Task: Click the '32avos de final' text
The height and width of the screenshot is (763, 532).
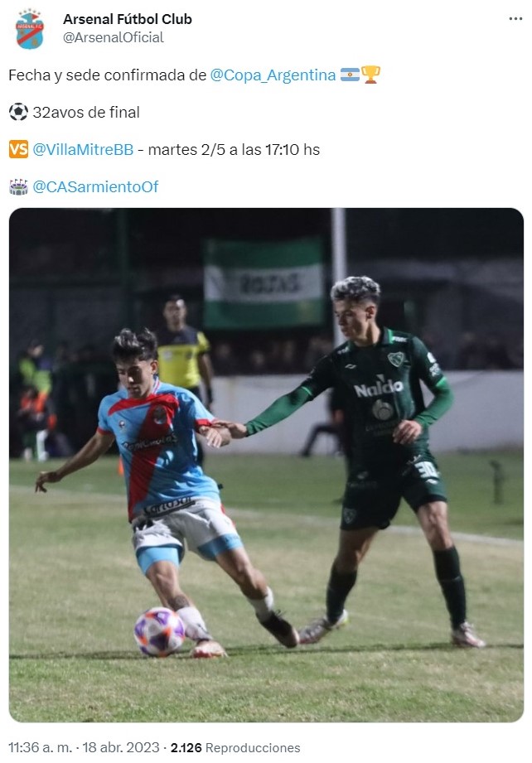Action: click(86, 113)
